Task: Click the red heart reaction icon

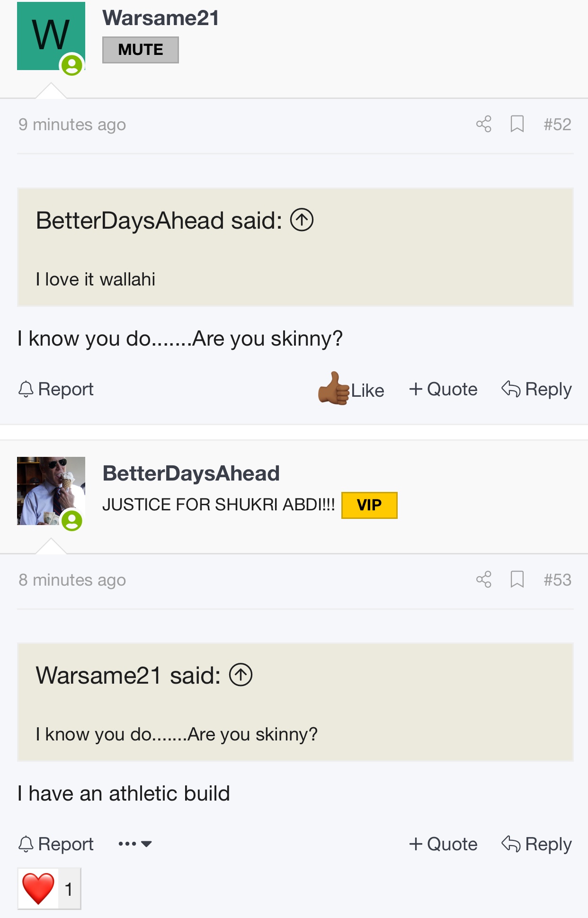Action: click(38, 889)
